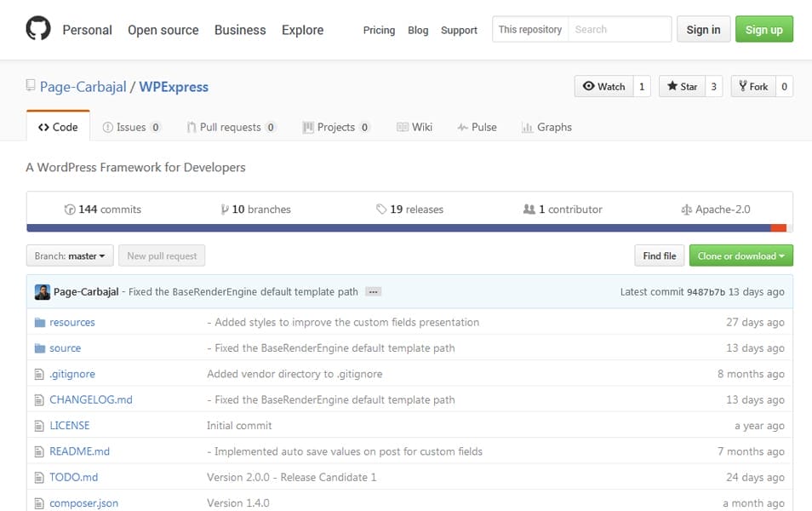The image size is (812, 511).
Task: Open the Pull requests tab
Action: point(231,127)
